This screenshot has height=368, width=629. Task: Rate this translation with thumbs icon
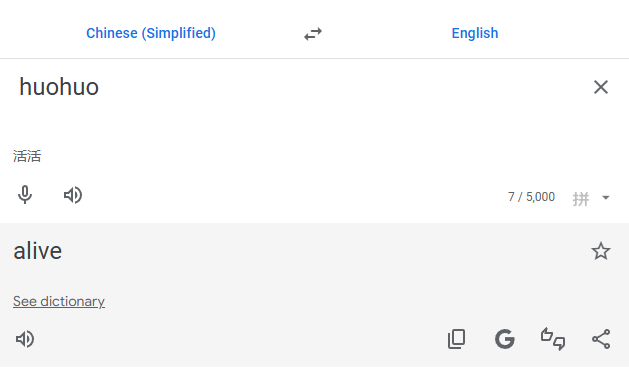coord(553,339)
